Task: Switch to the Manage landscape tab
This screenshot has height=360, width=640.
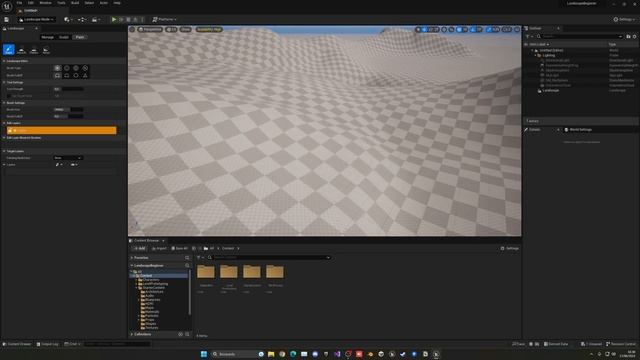Action: point(47,37)
